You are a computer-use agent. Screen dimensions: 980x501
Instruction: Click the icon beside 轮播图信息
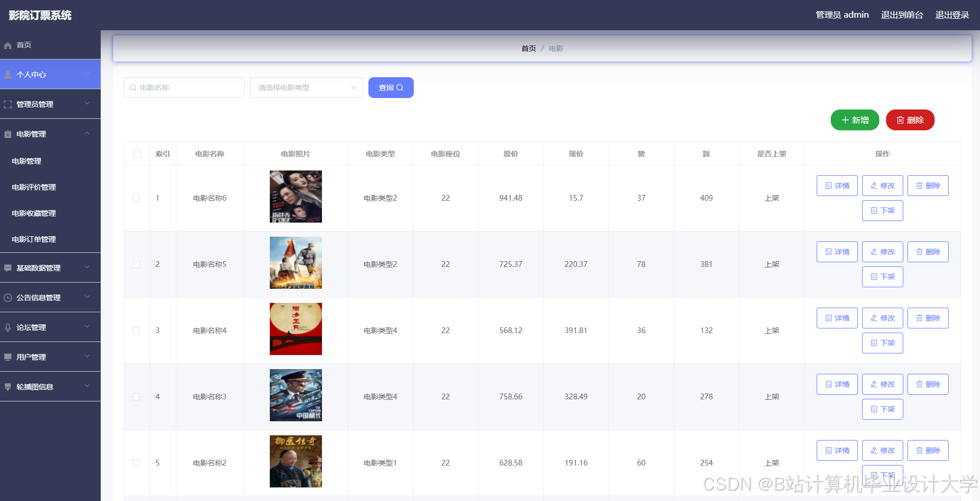[x=8, y=387]
